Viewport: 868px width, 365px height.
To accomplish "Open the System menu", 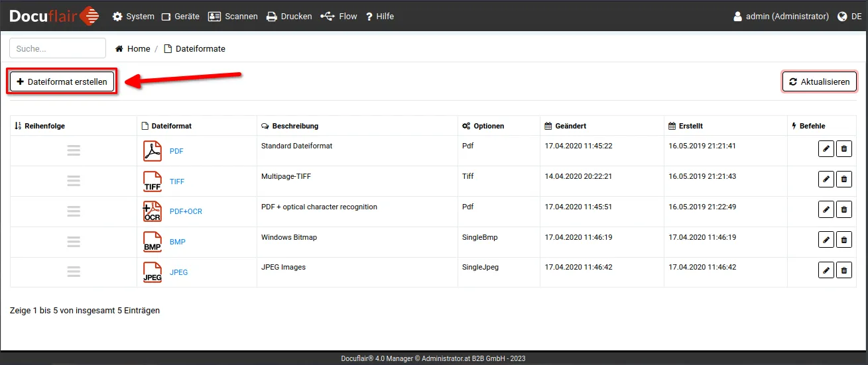I will tap(133, 16).
